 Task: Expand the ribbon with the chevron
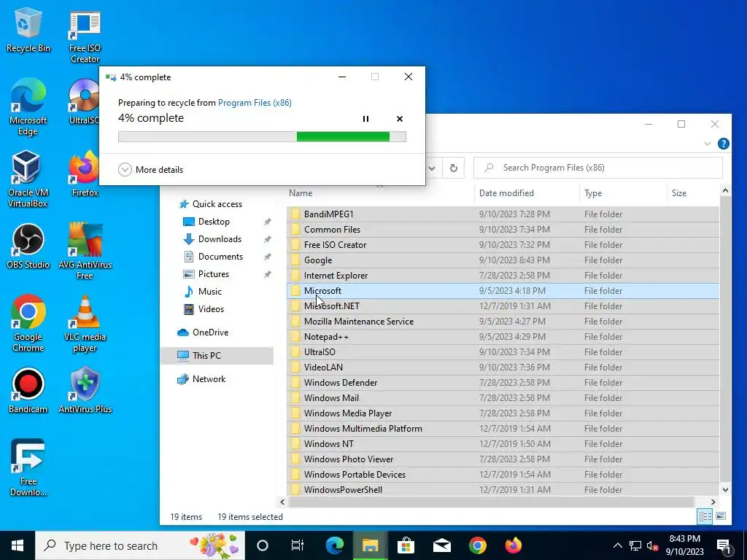tap(708, 144)
